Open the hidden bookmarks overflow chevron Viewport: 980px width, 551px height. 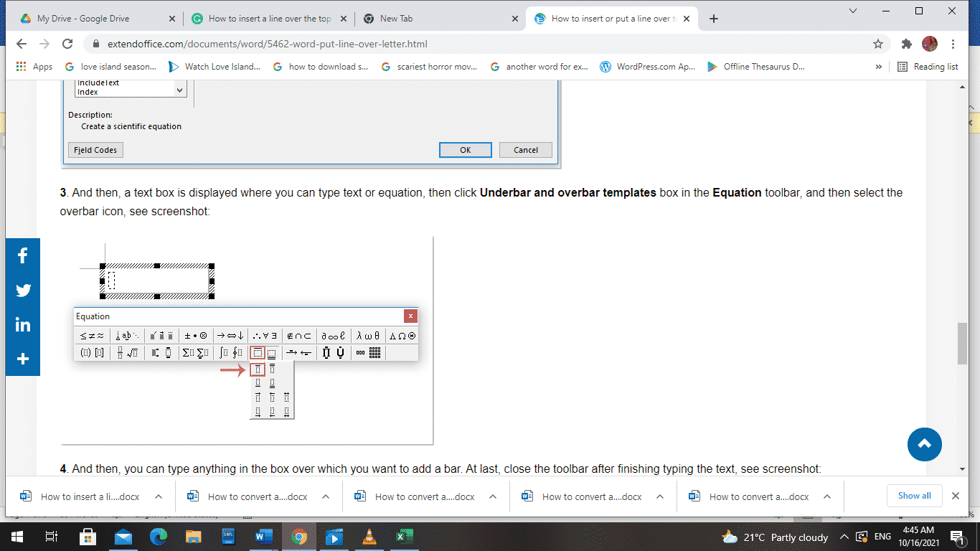(x=878, y=67)
